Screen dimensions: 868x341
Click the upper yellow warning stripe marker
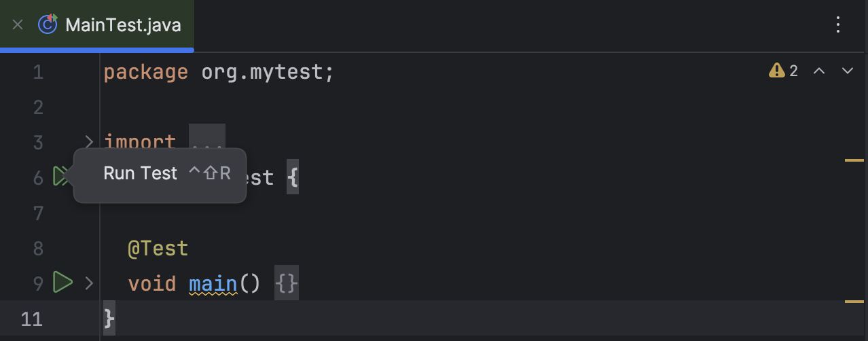854,160
